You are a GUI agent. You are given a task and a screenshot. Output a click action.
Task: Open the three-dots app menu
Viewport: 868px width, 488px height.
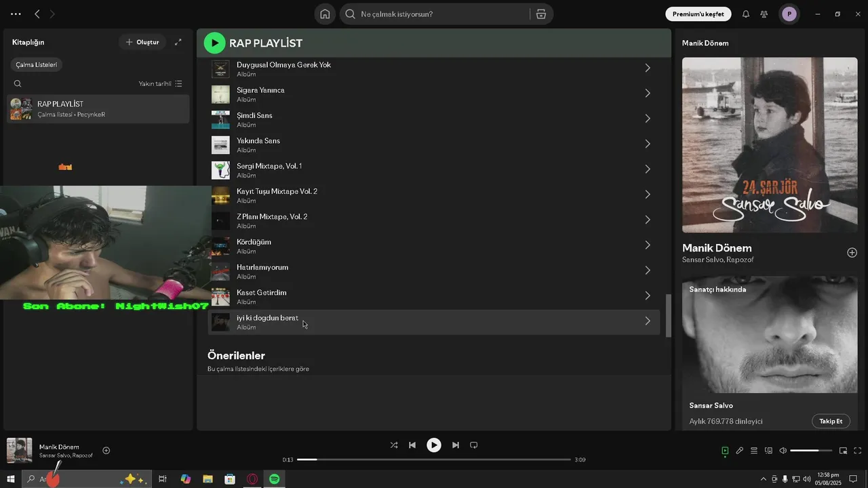[16, 14]
